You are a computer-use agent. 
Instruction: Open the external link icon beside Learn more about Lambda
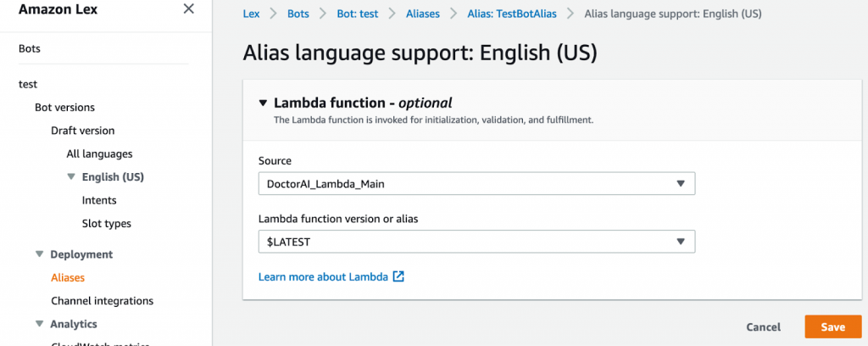tap(398, 276)
